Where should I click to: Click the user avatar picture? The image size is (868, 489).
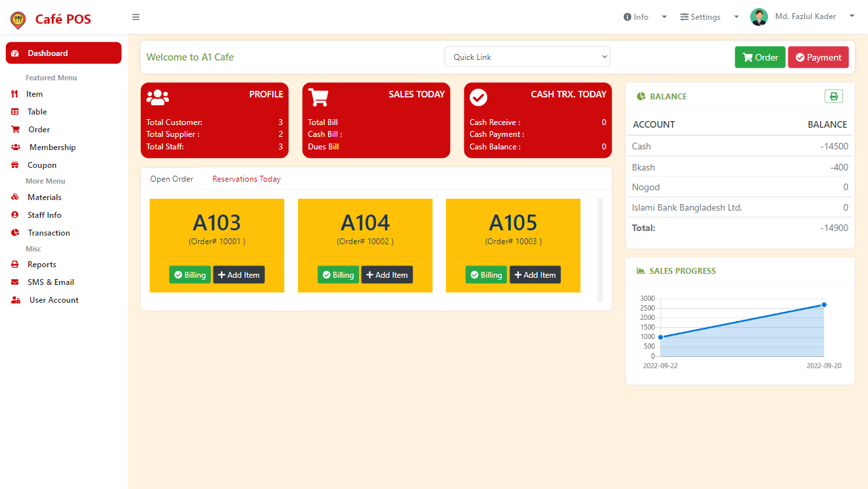(x=759, y=17)
